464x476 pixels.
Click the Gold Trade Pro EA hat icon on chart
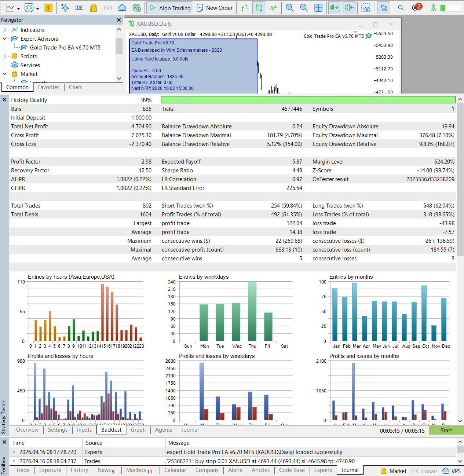pos(369,36)
